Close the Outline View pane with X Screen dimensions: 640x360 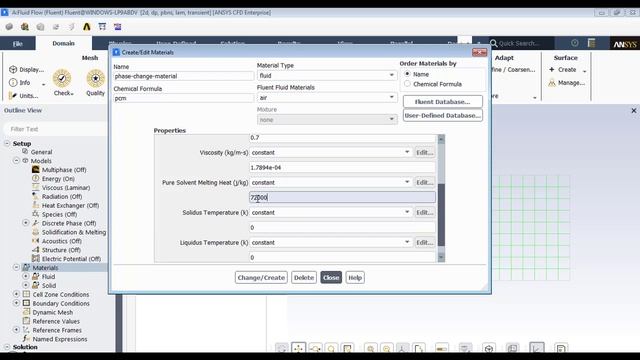(633, 111)
